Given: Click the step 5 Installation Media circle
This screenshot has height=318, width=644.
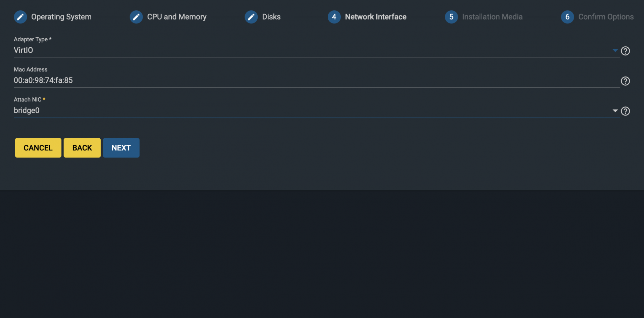Looking at the screenshot, I should [451, 17].
